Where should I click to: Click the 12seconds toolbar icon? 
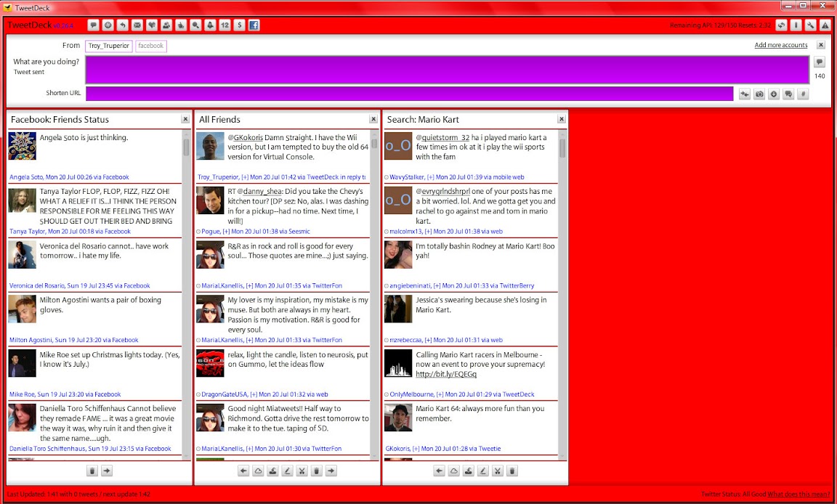pos(225,25)
